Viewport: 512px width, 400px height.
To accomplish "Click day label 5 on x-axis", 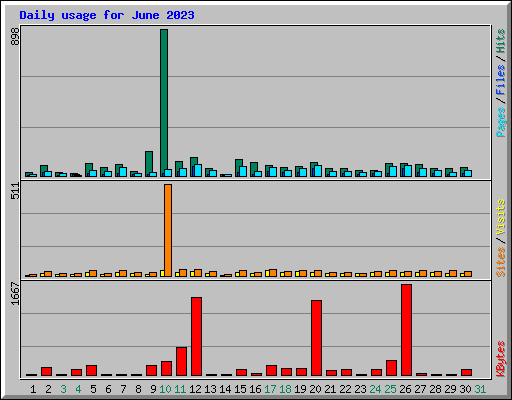I will click(93, 389).
